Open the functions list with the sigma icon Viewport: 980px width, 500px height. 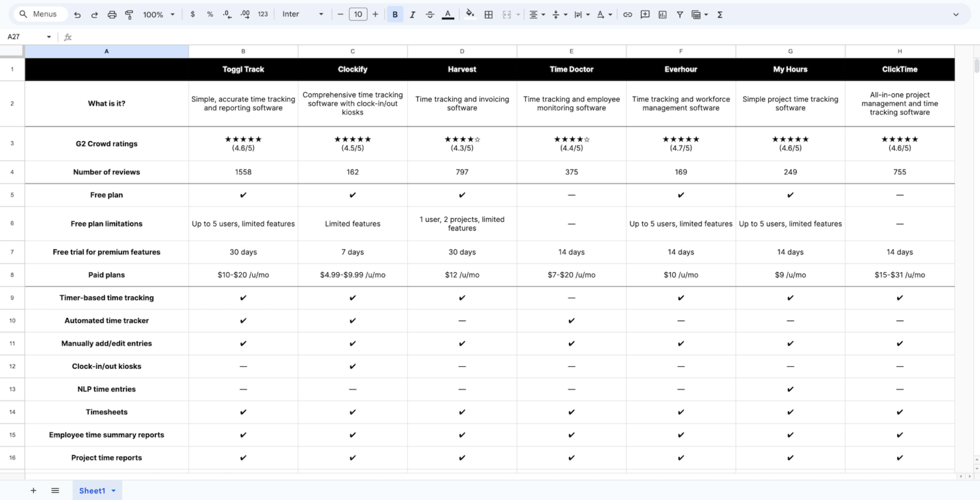(x=719, y=14)
